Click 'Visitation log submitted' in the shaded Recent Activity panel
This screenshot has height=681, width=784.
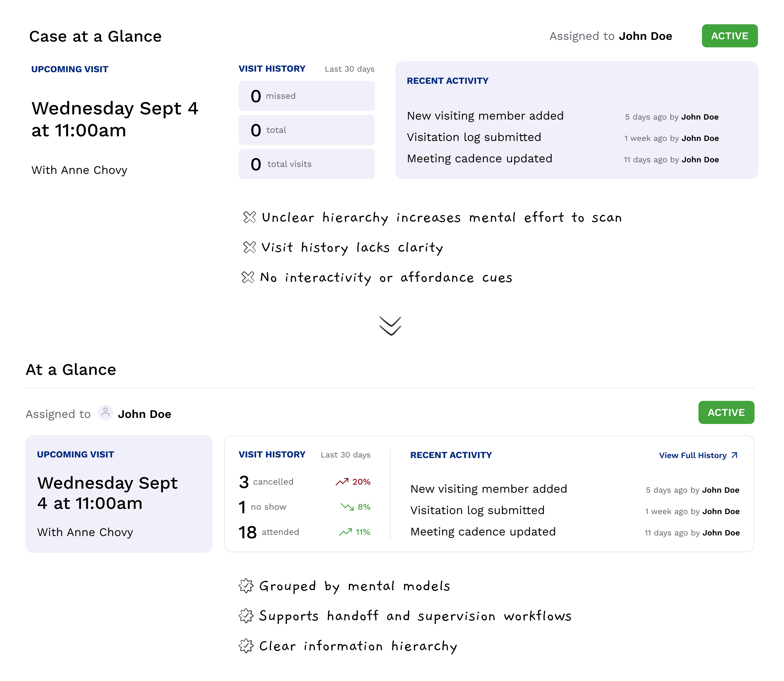point(474,137)
